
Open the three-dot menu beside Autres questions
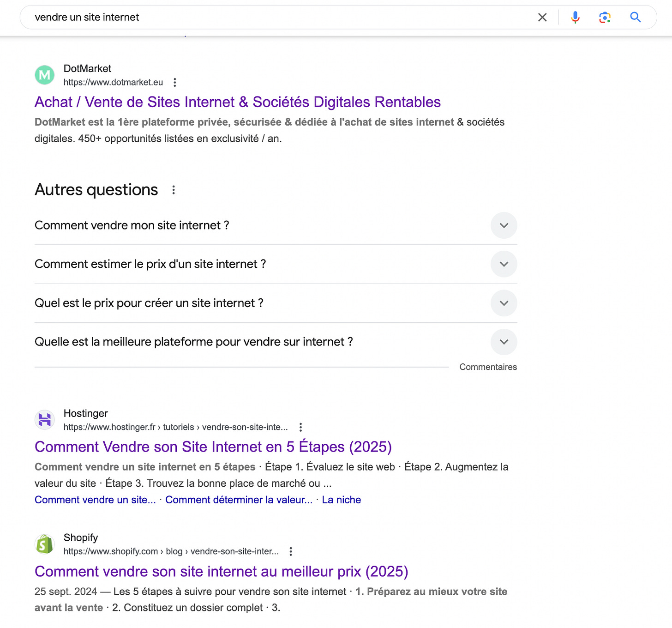coord(174,190)
